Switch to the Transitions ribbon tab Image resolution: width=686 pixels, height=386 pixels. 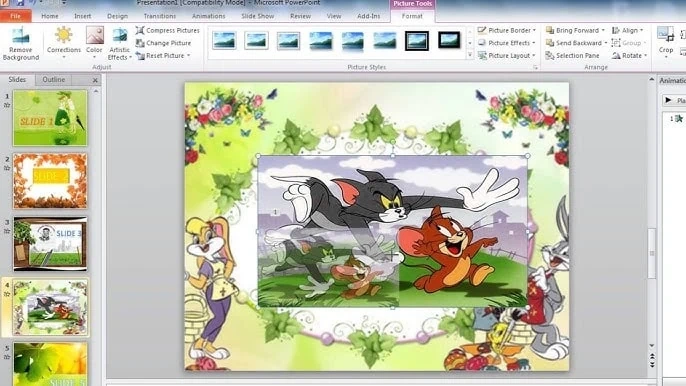pyautogui.click(x=160, y=16)
